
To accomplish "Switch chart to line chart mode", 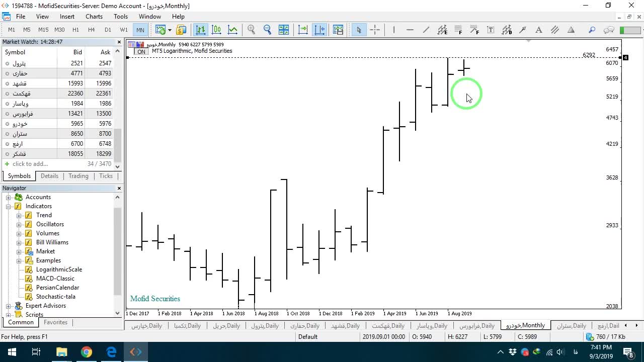I will pyautogui.click(x=233, y=30).
